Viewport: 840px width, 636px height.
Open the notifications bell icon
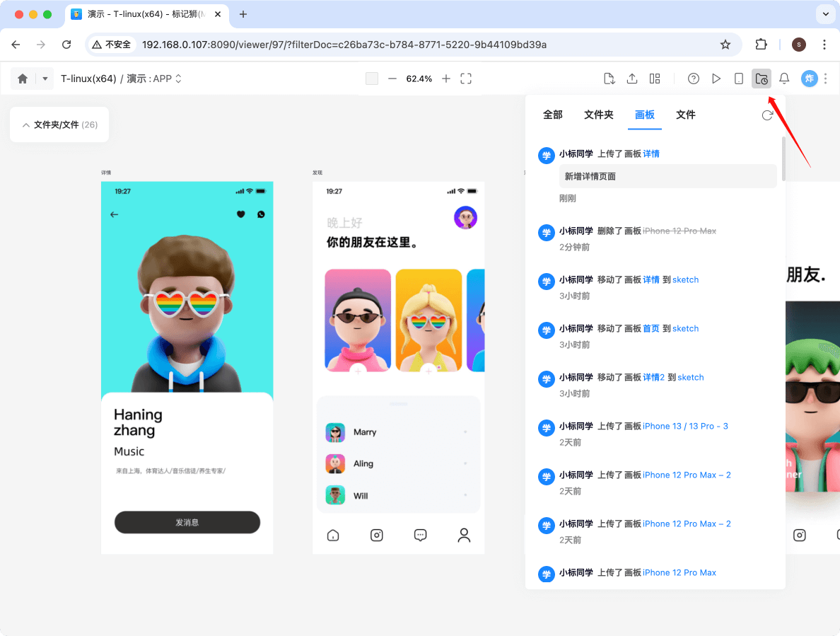point(784,79)
